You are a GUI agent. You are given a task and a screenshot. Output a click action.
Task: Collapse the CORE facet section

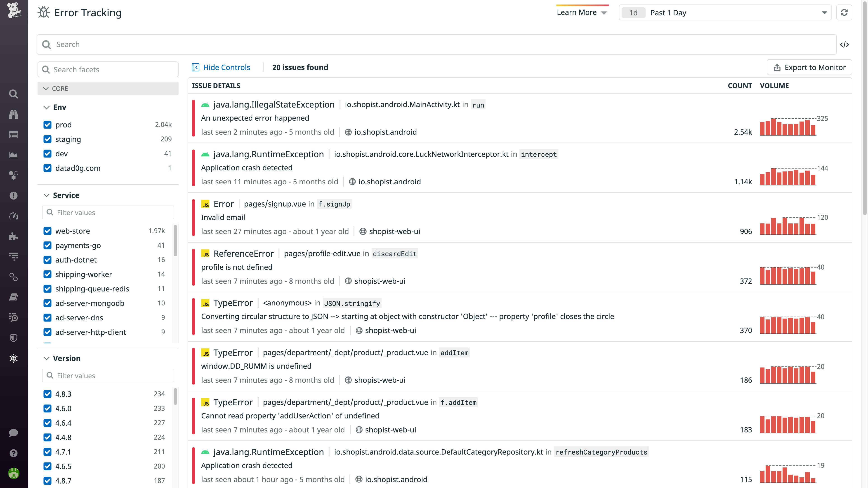[x=46, y=88]
